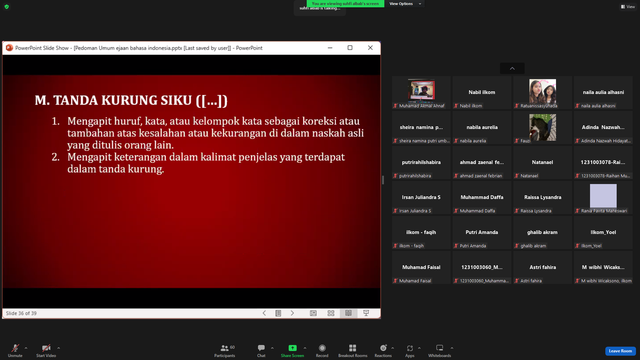Select ghalib akram participant tile
640x360 pixels.
542,233
